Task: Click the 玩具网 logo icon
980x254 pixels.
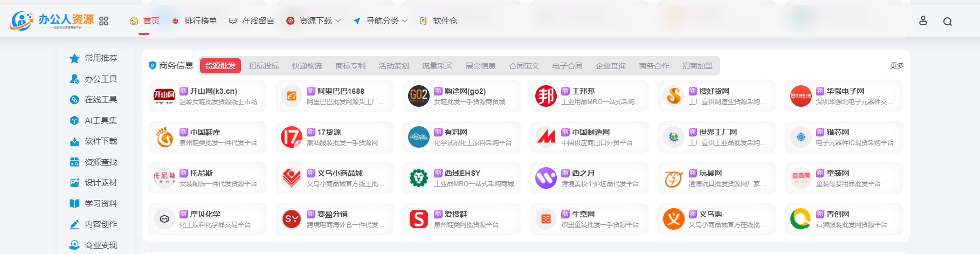Action: [x=674, y=178]
